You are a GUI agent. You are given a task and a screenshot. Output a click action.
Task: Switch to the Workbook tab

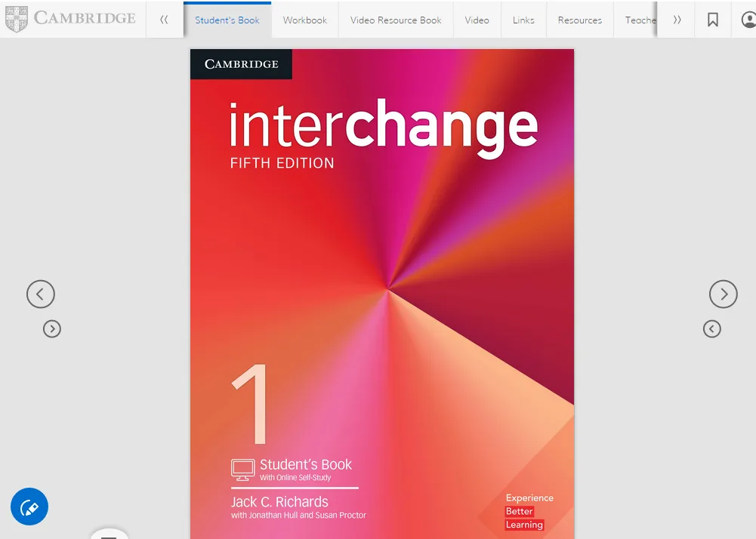(x=304, y=20)
